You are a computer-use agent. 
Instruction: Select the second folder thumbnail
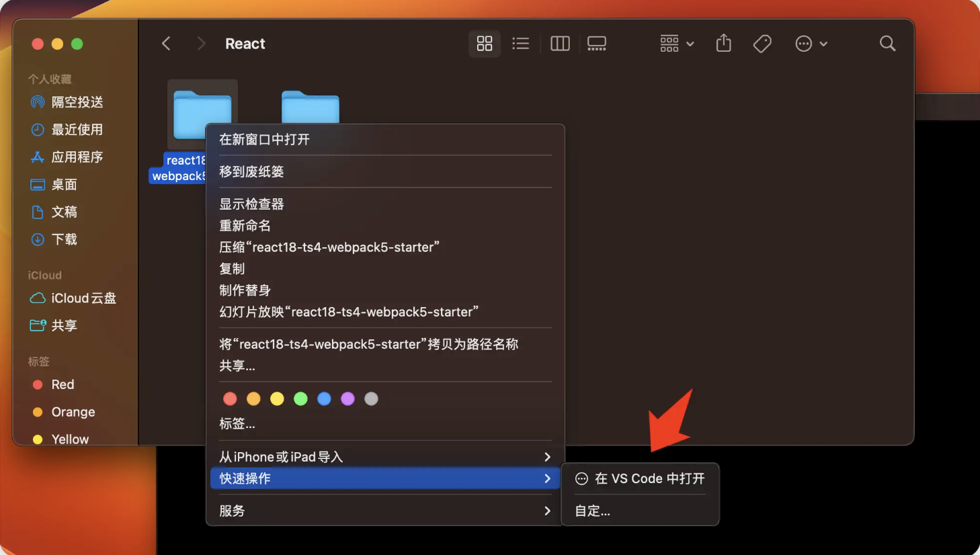click(x=311, y=108)
